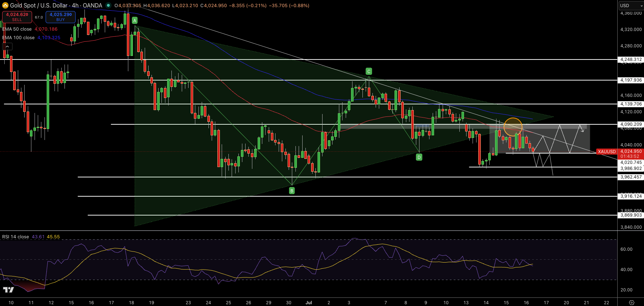Viewport: 644px width, 306px height.
Task: Click the horizontal line price label 4,197.936
Action: click(x=631, y=80)
